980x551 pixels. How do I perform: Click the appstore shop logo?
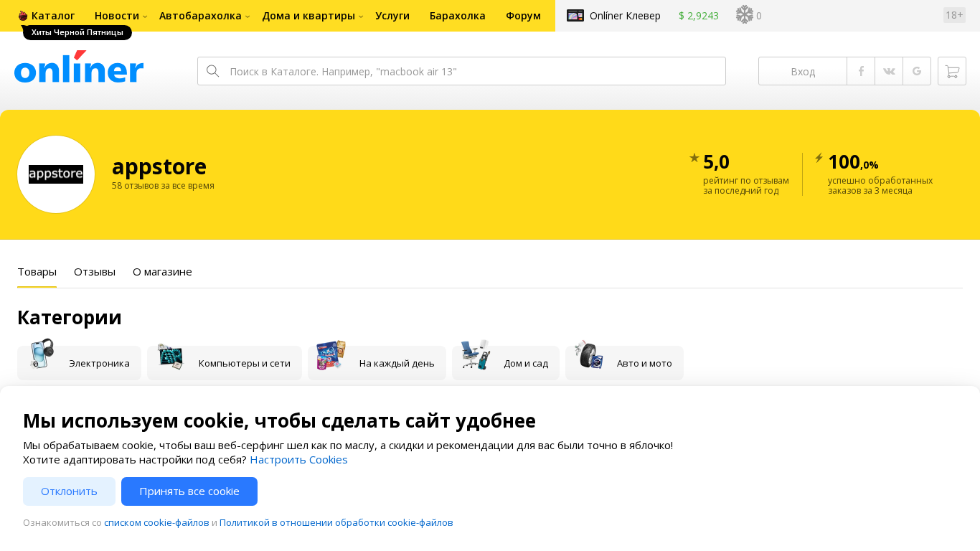(56, 174)
